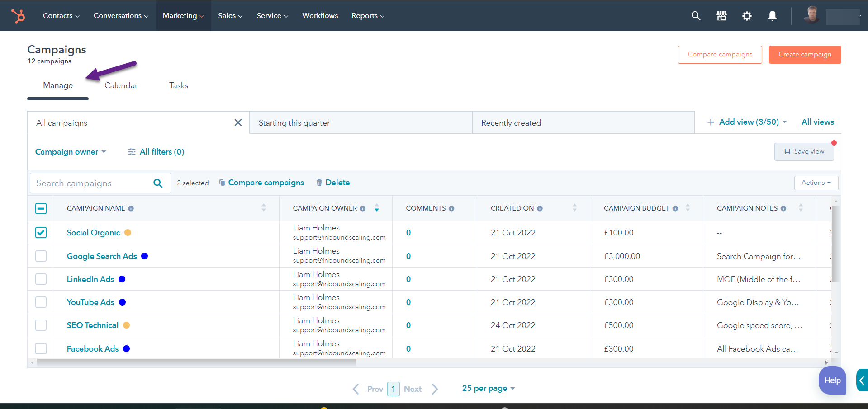Check the YouTube Ads checkbox
This screenshot has height=409, width=868.
(41, 302)
